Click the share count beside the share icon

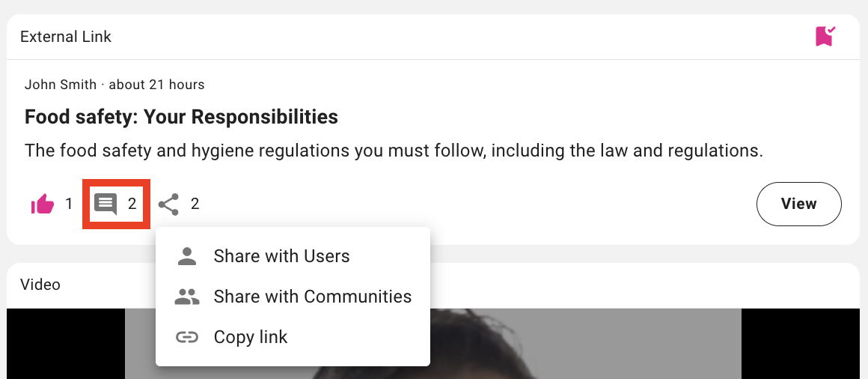195,204
